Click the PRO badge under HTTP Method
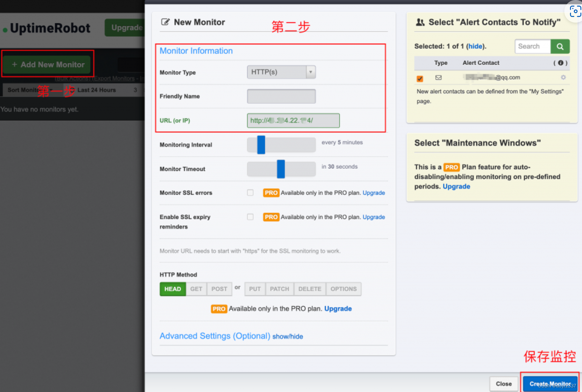 point(219,309)
